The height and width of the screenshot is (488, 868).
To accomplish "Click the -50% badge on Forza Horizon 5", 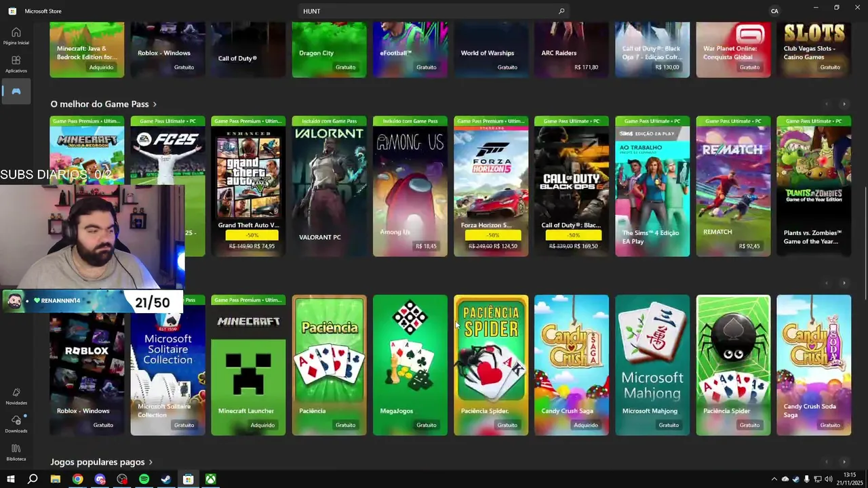I will click(x=493, y=235).
